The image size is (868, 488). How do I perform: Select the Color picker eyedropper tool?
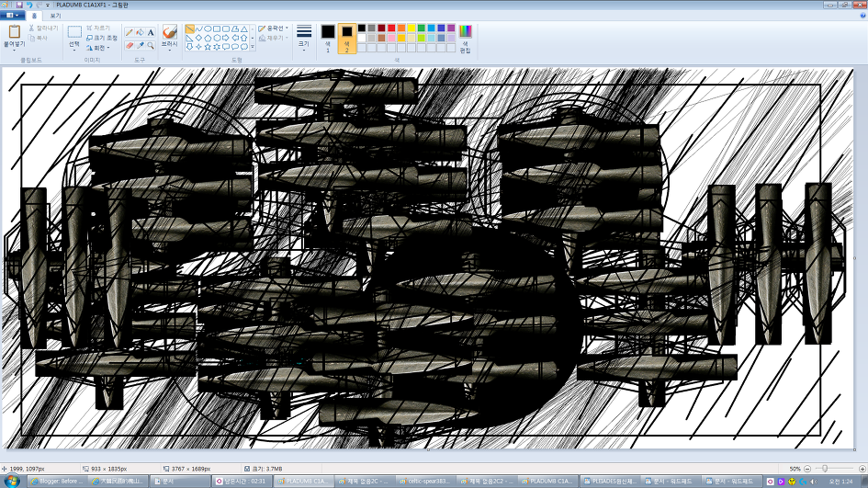(141, 45)
